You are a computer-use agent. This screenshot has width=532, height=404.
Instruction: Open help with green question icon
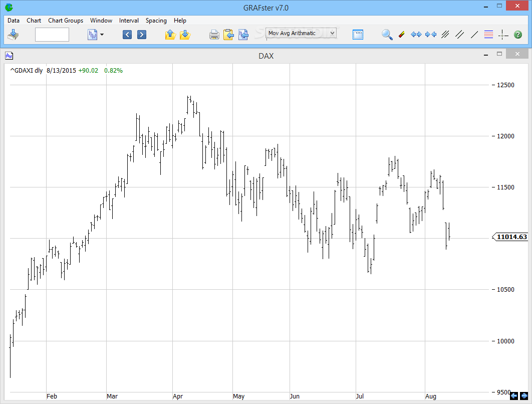pyautogui.click(x=518, y=35)
